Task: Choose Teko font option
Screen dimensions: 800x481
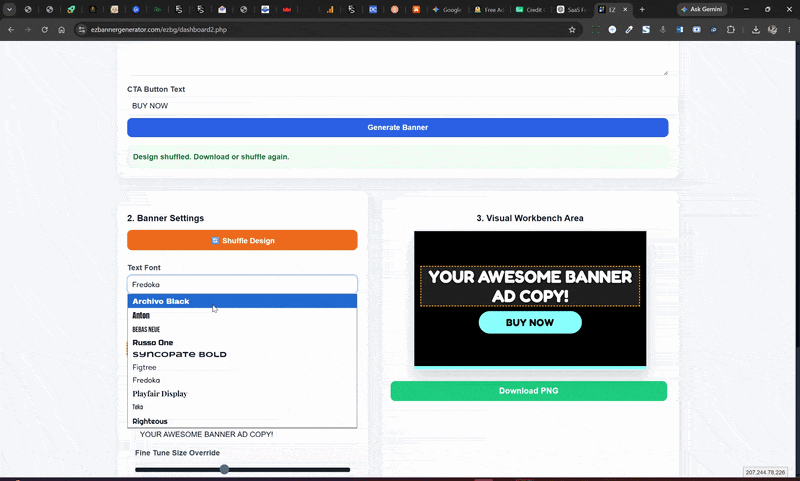Action: tap(242, 407)
